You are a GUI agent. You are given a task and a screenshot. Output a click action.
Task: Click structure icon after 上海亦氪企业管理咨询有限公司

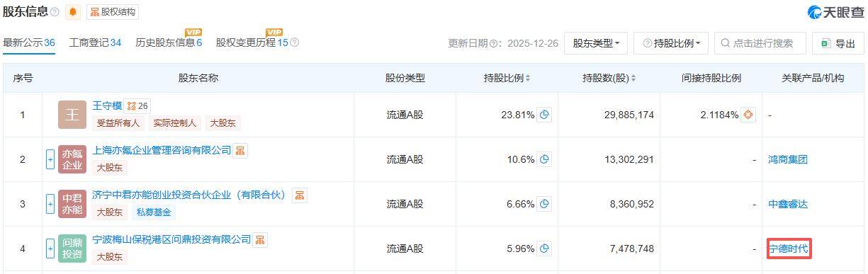coord(241,151)
